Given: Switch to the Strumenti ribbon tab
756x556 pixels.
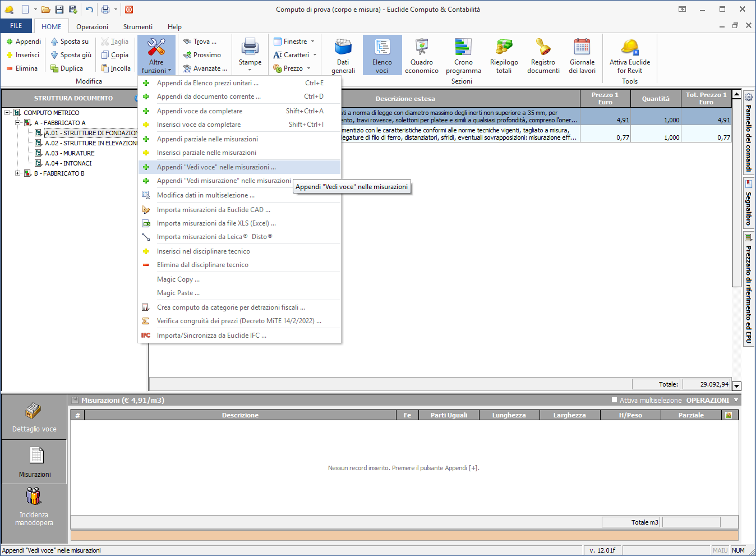Looking at the screenshot, I should [137, 27].
